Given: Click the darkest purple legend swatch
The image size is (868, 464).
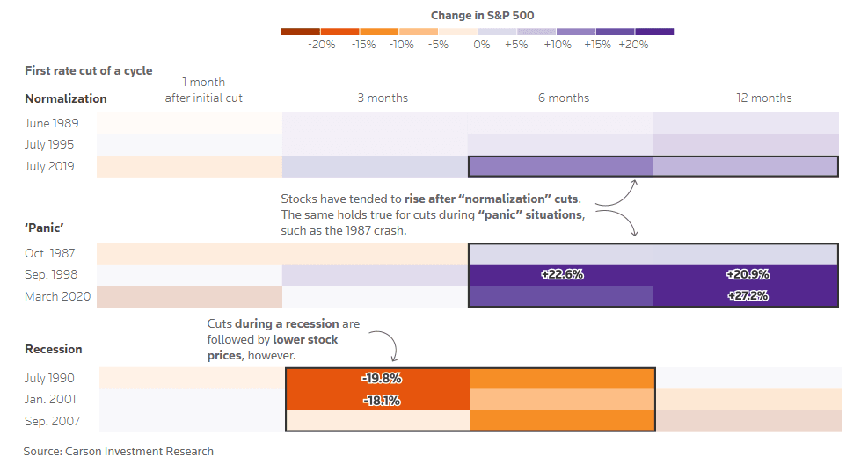Looking at the screenshot, I should [654, 32].
